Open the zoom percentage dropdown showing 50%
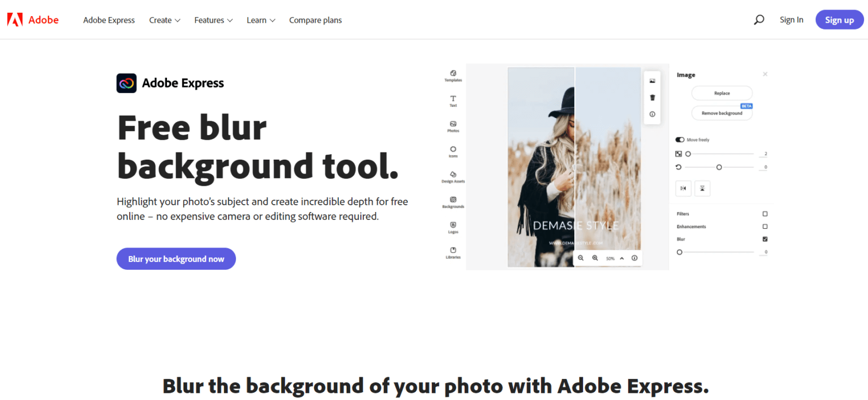 [x=613, y=258]
